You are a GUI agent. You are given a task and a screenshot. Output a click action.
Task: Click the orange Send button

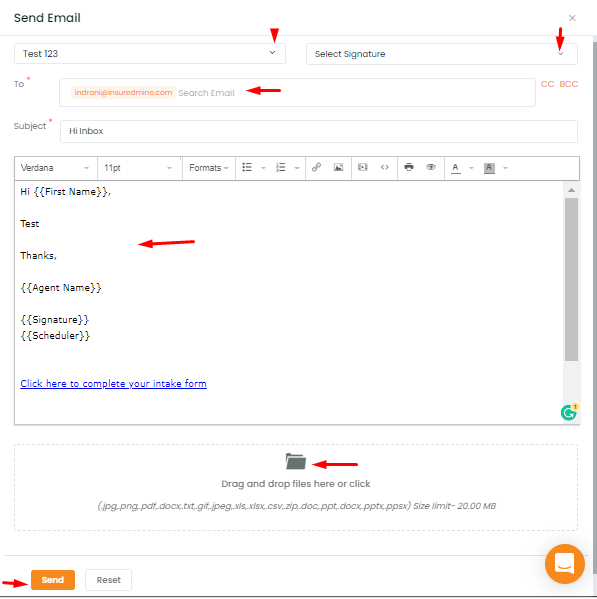point(53,580)
